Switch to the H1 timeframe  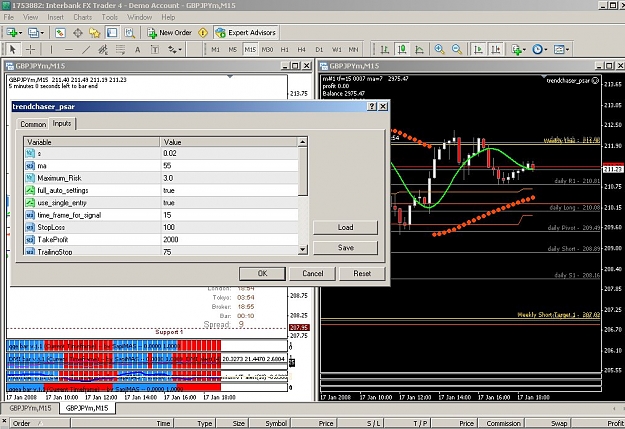tap(284, 49)
